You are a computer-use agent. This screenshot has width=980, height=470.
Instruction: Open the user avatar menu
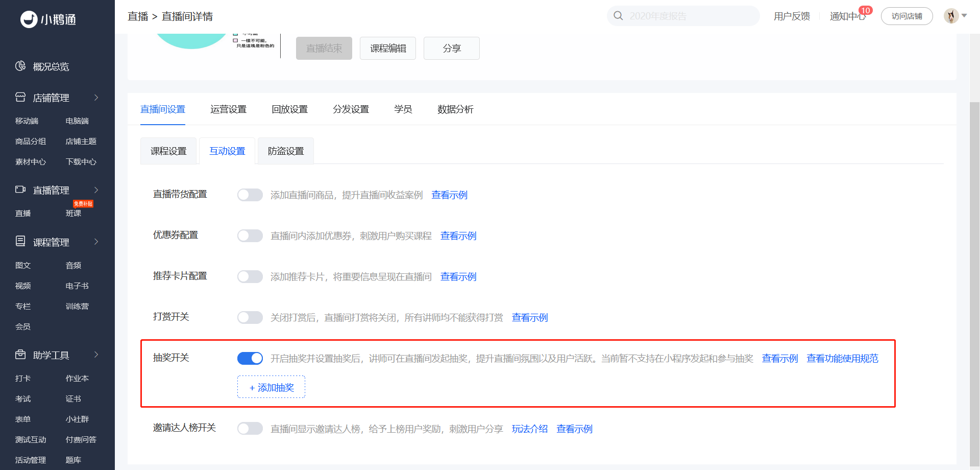951,16
